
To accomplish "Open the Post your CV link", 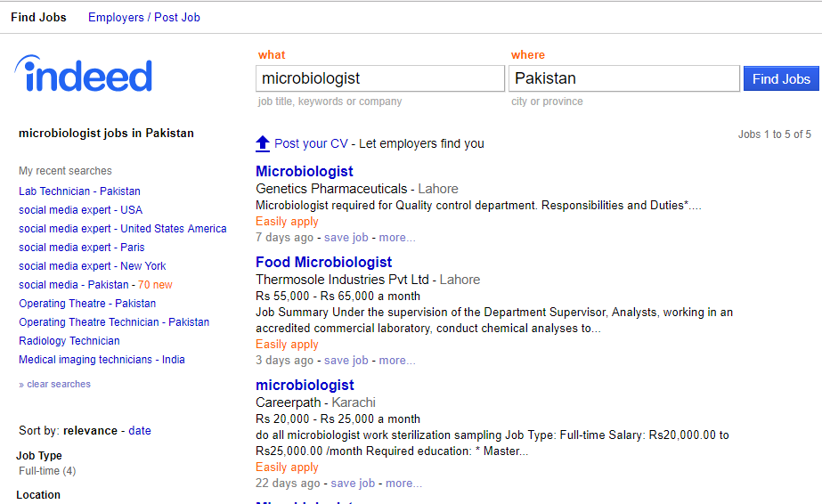I will tap(311, 143).
